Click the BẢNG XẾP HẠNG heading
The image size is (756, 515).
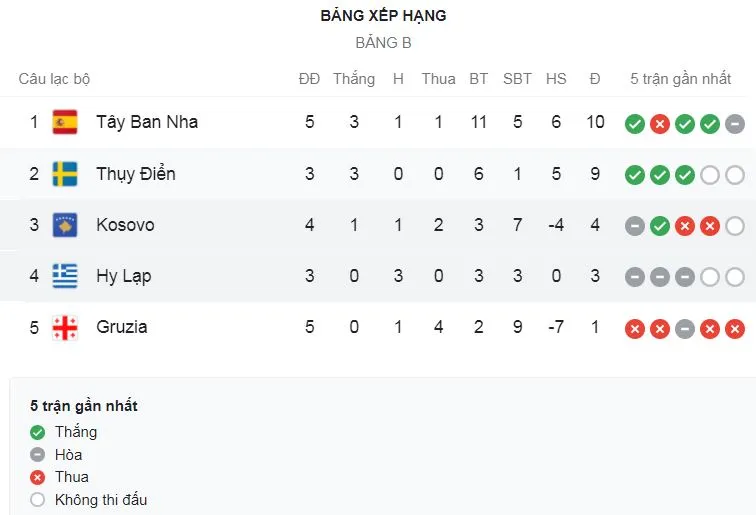coord(383,16)
